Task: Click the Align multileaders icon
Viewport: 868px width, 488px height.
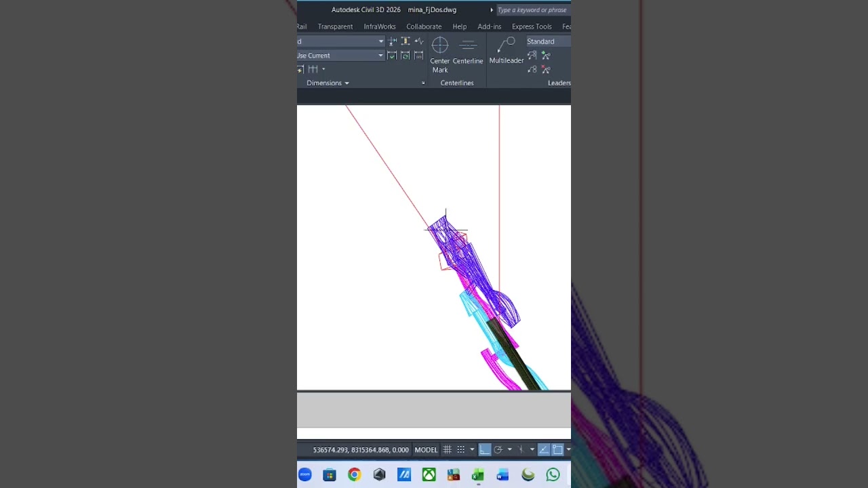Action: (532, 56)
